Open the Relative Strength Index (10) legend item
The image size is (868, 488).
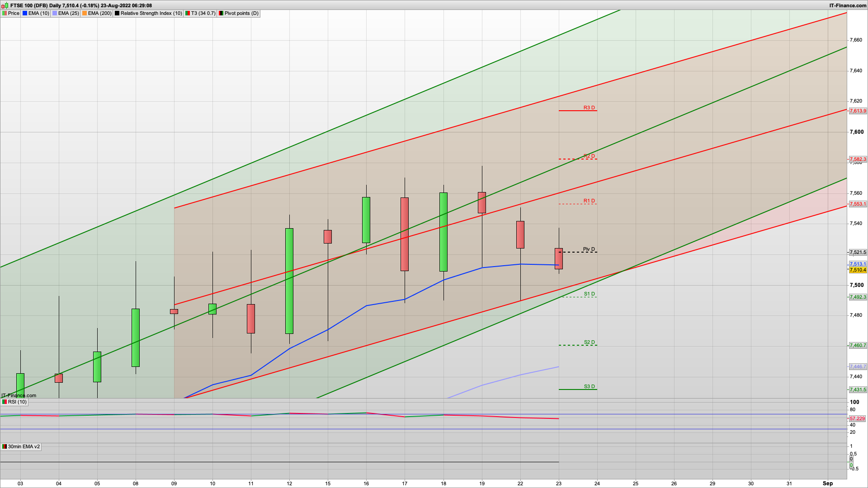(x=148, y=13)
